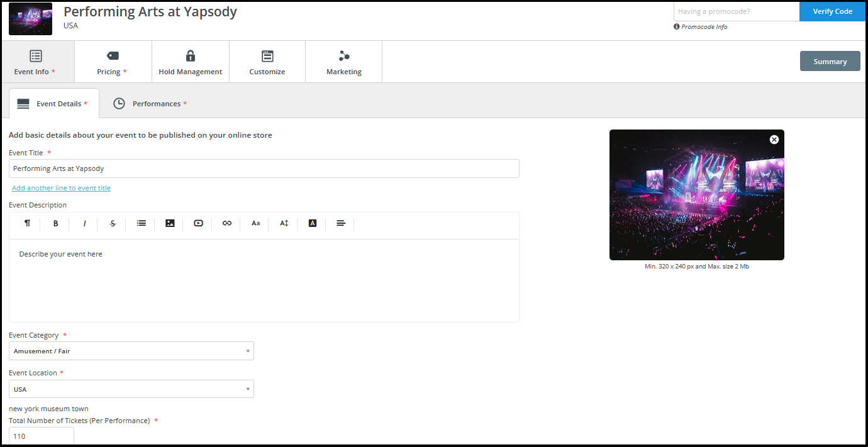Click the event description text area
The width and height of the screenshot is (868, 447).
(264, 280)
